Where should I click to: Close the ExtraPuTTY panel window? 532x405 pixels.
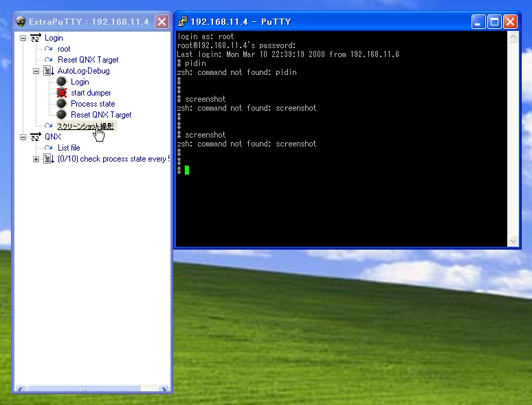[x=162, y=21]
